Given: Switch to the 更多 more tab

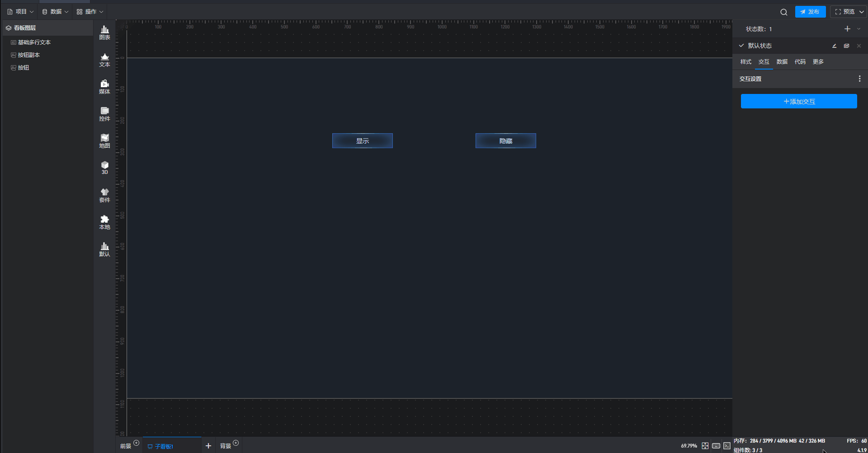Looking at the screenshot, I should 818,62.
